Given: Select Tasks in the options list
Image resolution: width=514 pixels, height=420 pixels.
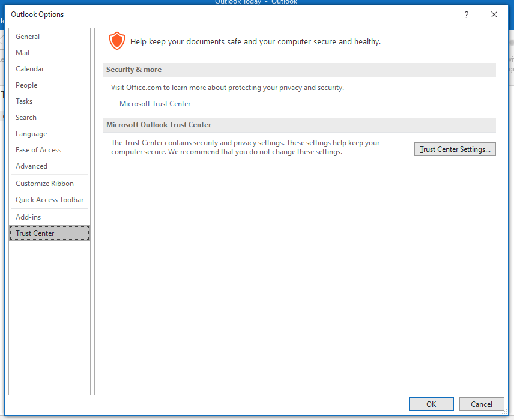Looking at the screenshot, I should click(x=49, y=101).
